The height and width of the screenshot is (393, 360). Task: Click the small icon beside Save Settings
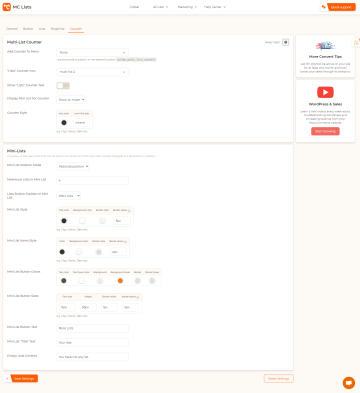[x=7, y=379]
